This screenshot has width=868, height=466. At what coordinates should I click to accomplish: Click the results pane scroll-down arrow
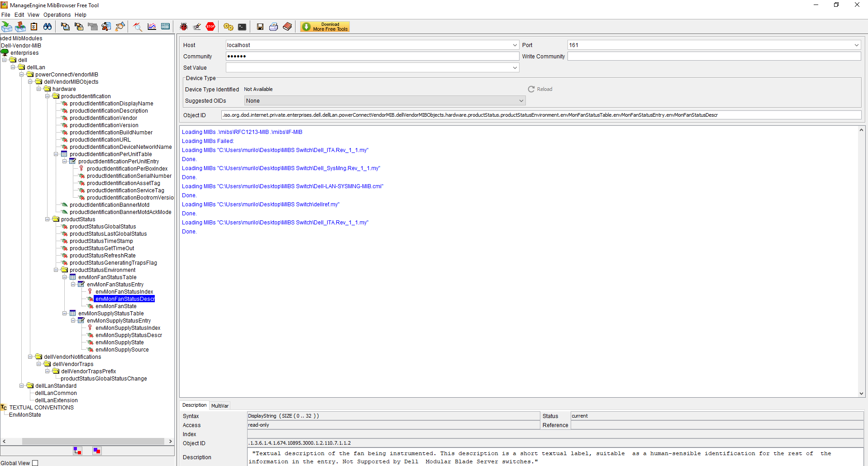click(862, 394)
